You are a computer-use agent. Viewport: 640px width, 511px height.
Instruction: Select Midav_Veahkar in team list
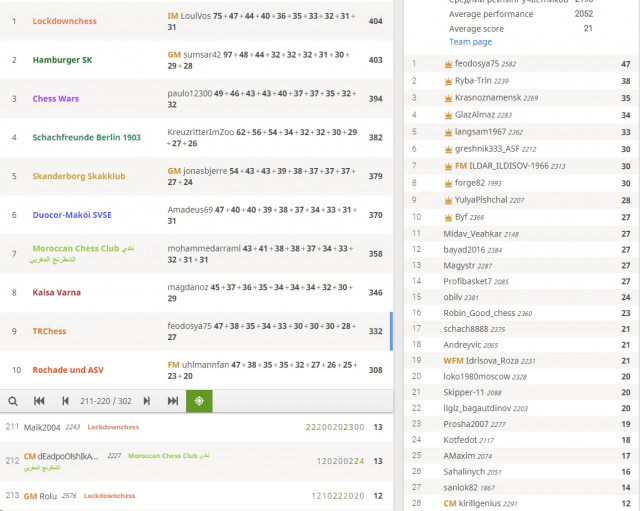pos(473,234)
